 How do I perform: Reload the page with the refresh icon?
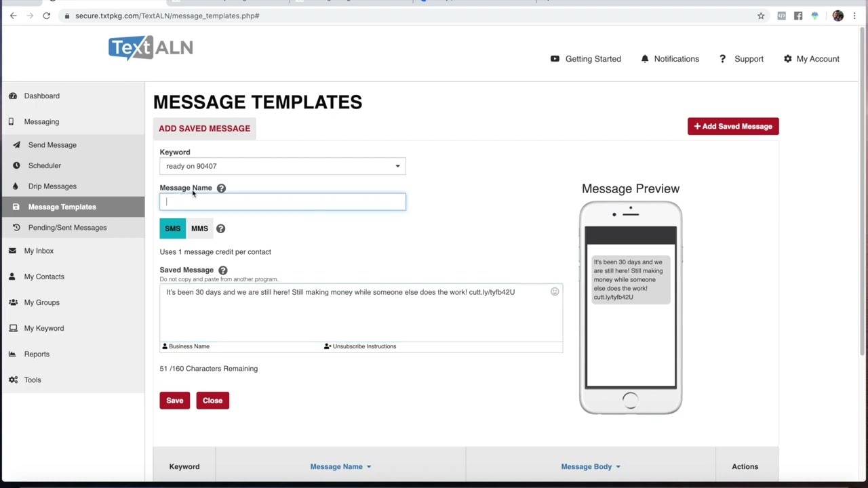pos(47,16)
